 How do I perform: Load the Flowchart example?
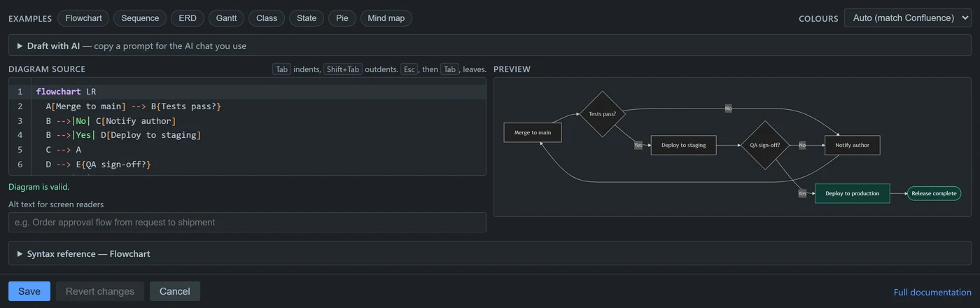click(x=83, y=18)
